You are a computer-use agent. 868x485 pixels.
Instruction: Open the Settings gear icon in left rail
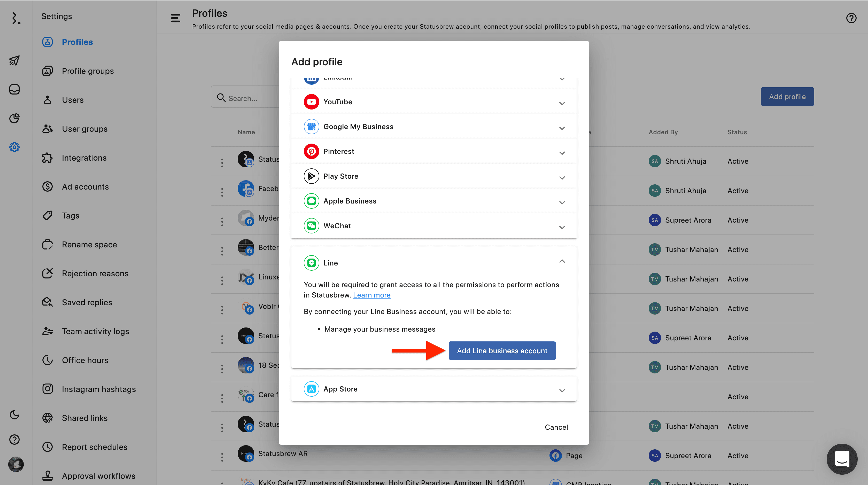pos(14,147)
